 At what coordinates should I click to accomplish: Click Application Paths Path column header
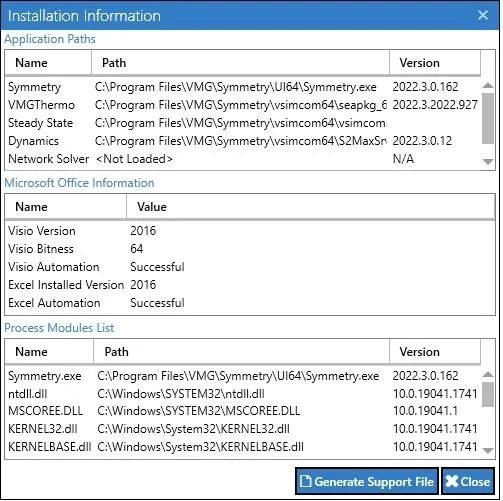(240, 63)
